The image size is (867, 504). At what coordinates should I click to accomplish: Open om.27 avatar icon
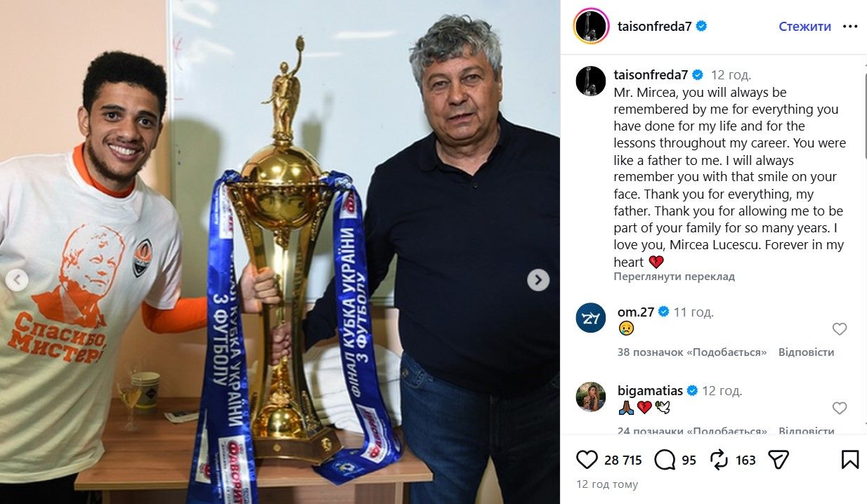pyautogui.click(x=591, y=318)
